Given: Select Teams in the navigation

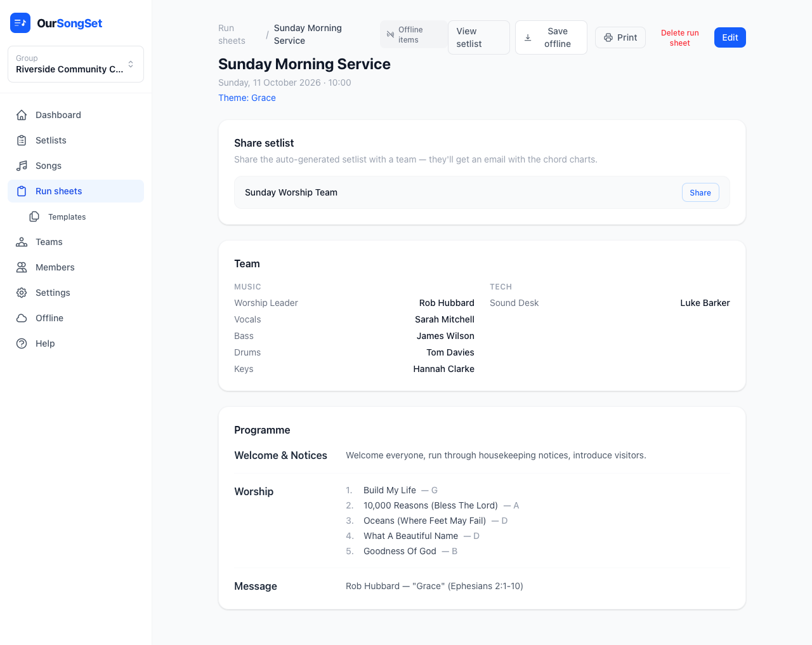Looking at the screenshot, I should (75, 242).
